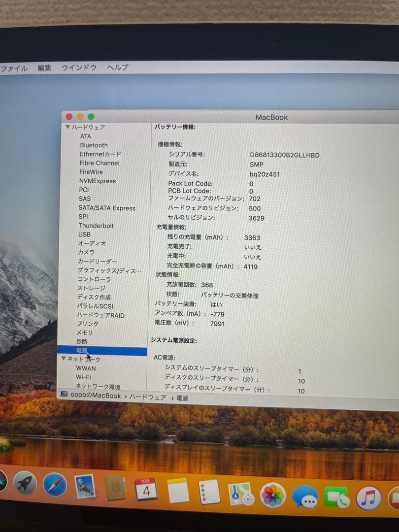Select PCI in sidebar
Image resolution: width=399 pixels, height=532 pixels.
click(x=84, y=190)
